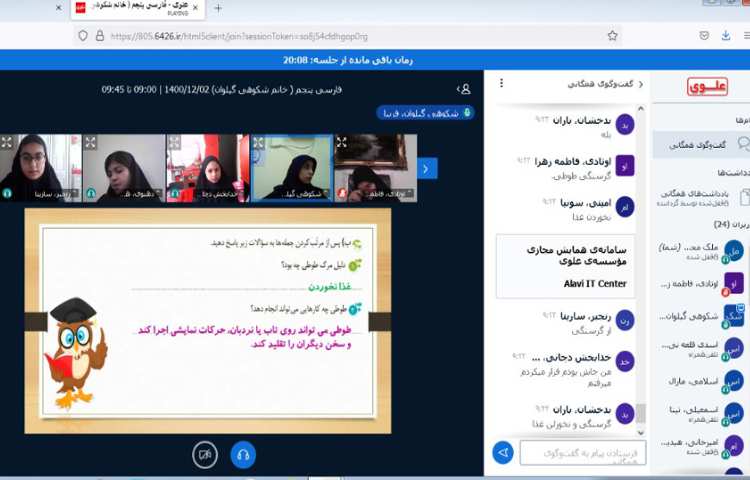Click the green audio badge on رنجبر webcam
Image resolution: width=750 pixels, height=480 pixels.
pos(7,193)
